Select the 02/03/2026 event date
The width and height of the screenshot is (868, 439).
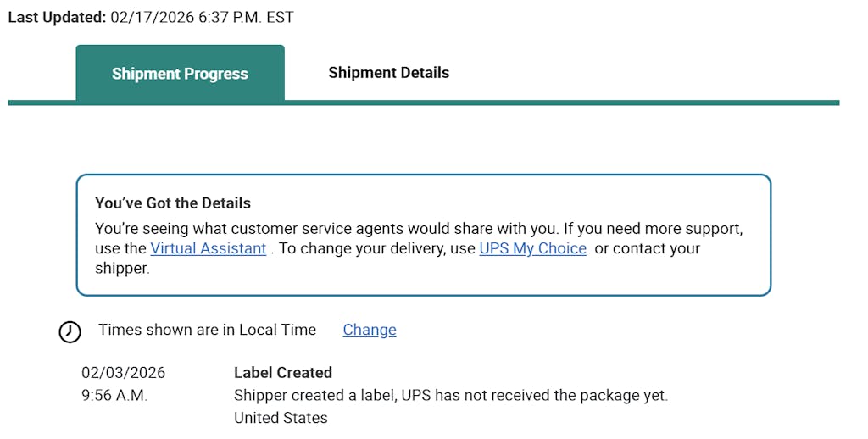(123, 372)
